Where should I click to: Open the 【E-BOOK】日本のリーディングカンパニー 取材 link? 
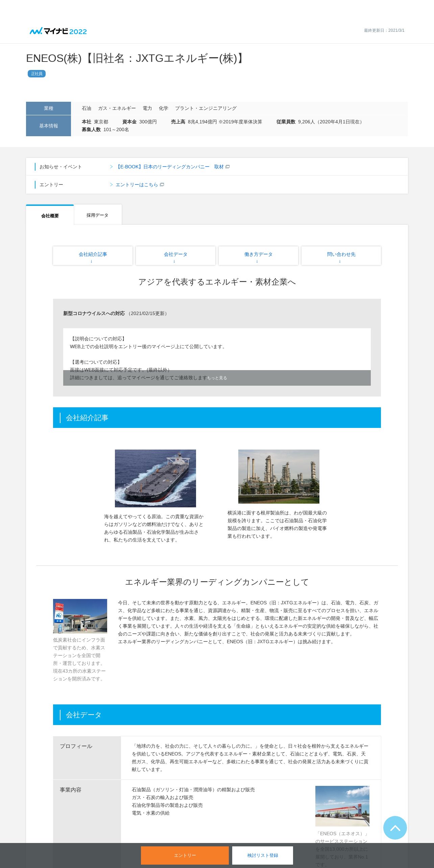(169, 167)
